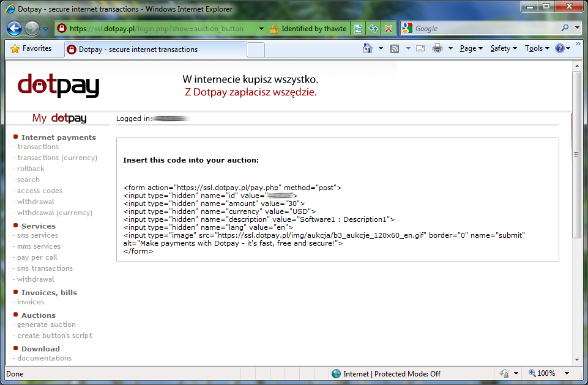Open the Auctions section heading
588x385 pixels.
39,315
